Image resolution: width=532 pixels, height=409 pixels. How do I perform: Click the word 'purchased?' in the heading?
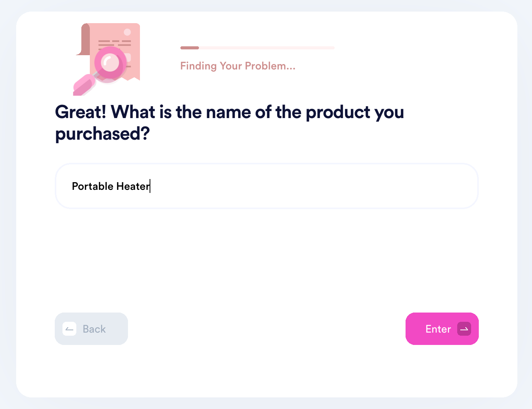[x=103, y=134]
